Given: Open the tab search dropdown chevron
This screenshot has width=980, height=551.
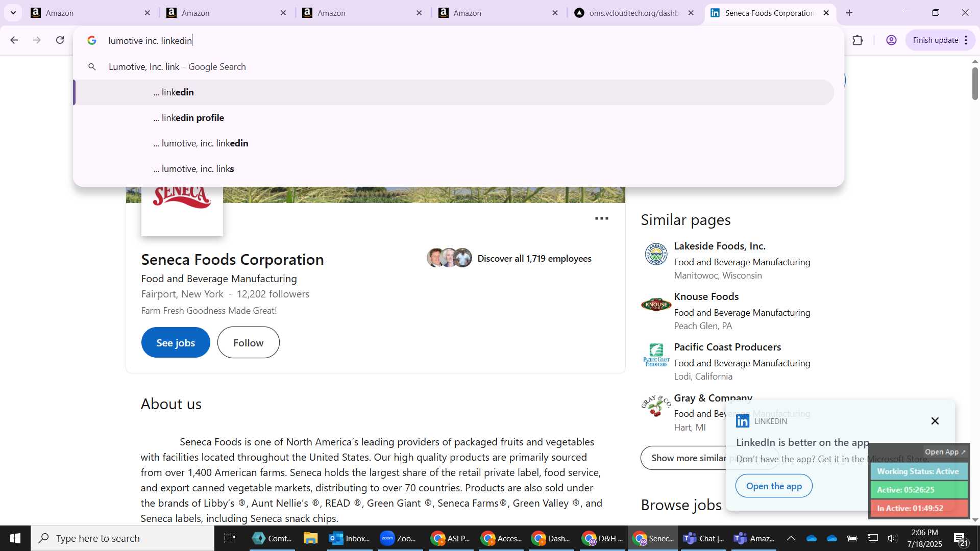Looking at the screenshot, I should [13, 13].
